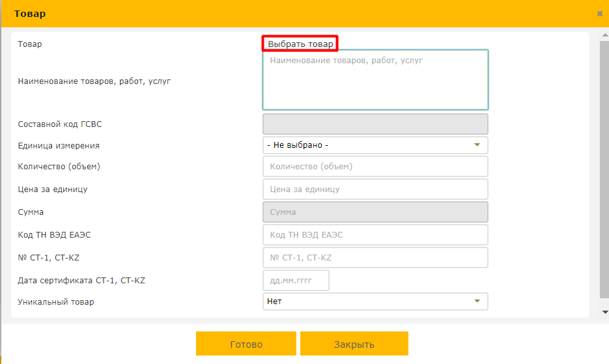Click the Единица измерения label text

[x=59, y=146]
